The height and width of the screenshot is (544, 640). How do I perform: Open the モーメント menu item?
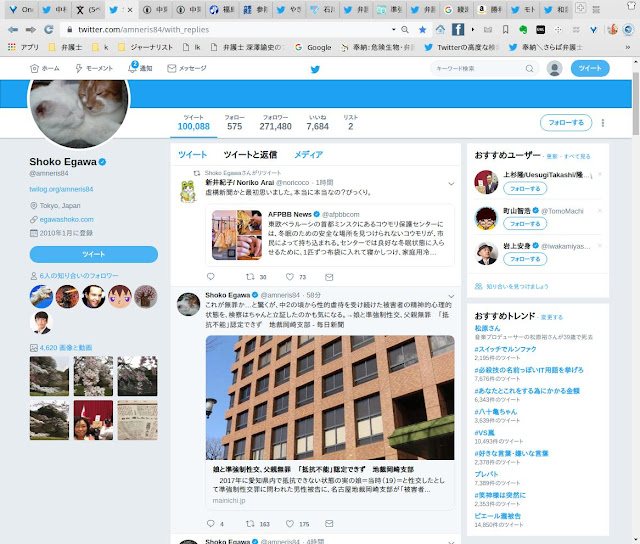[94, 68]
